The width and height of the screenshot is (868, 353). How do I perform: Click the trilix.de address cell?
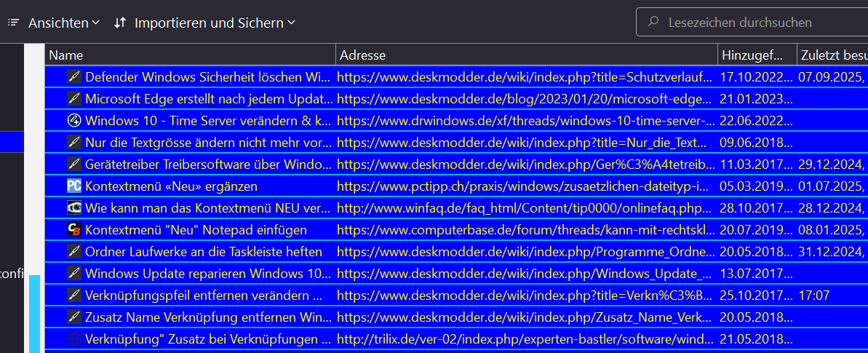525,338
